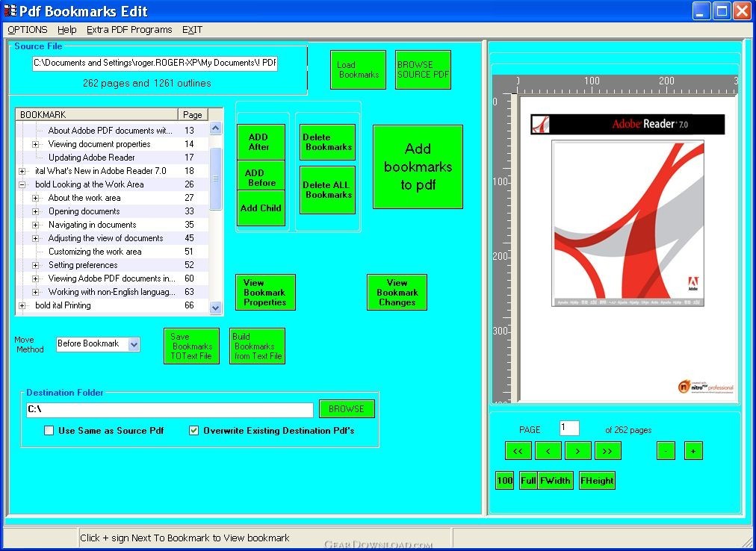
Task: Expand ital What's New in Adobe Reader 7.0
Action: coord(22,171)
